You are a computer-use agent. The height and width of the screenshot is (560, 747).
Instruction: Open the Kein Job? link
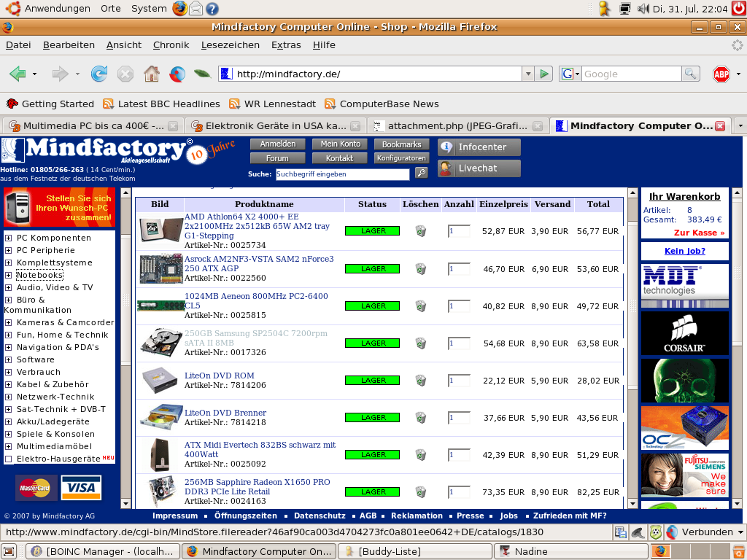click(684, 251)
